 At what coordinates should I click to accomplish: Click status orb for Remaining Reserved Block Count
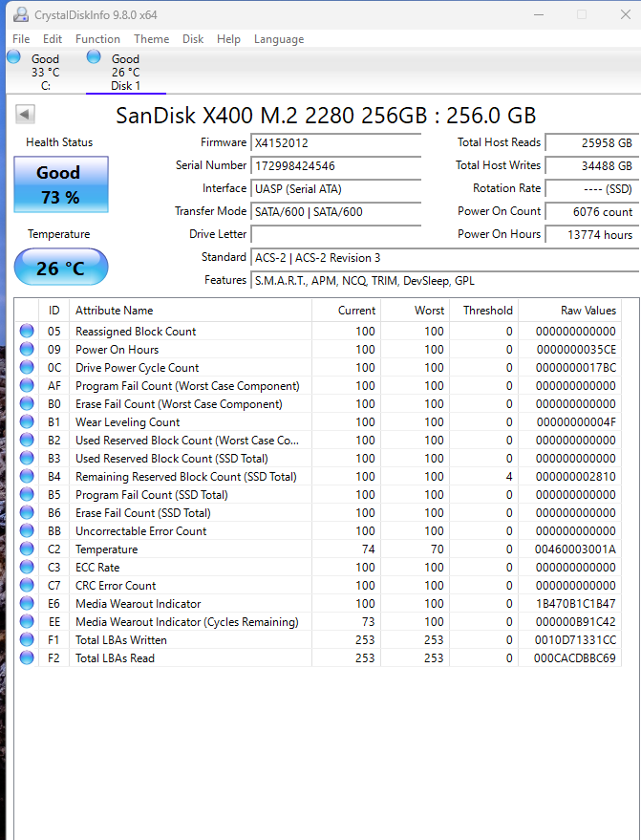(27, 476)
